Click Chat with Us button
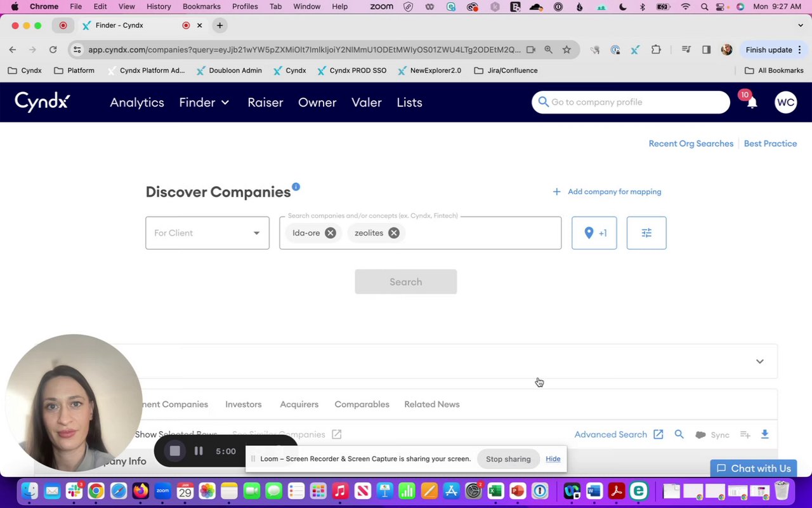812x508 pixels. coord(754,468)
